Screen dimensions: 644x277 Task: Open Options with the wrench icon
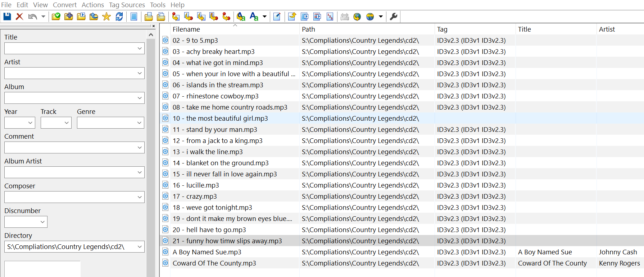[x=394, y=17]
